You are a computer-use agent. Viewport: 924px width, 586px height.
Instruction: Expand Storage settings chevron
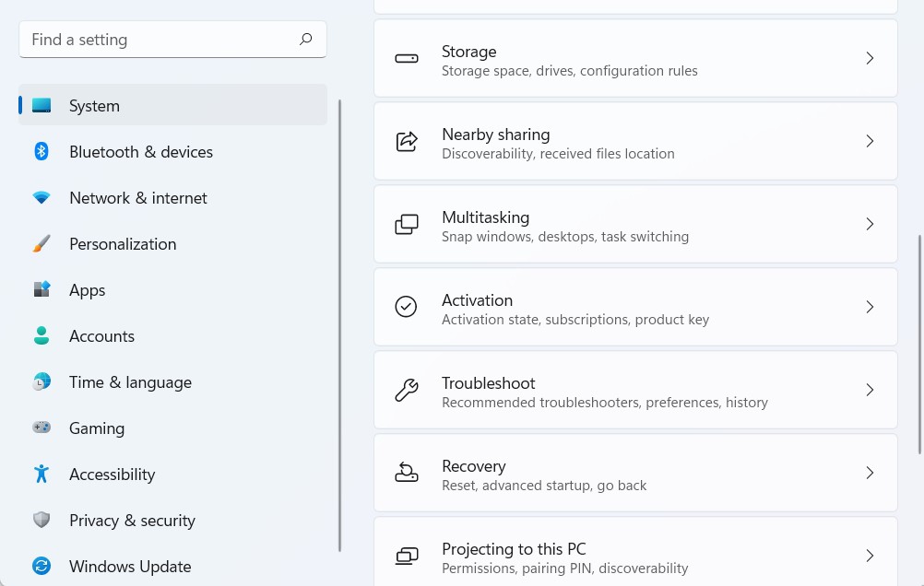[869, 58]
